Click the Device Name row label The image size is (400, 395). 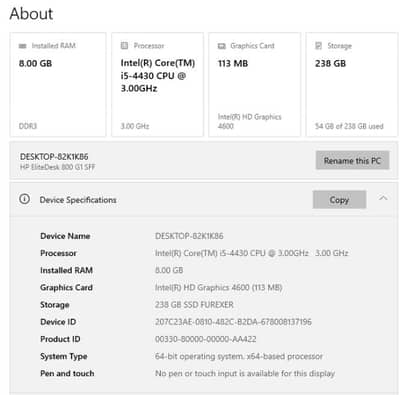click(x=65, y=236)
